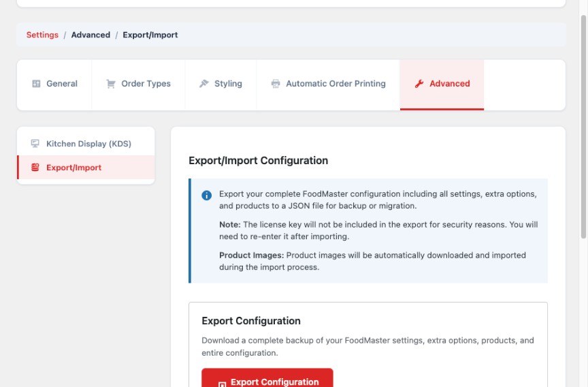588x387 pixels.
Task: Click the Kitchen Display monitor icon
Action: 35,143
